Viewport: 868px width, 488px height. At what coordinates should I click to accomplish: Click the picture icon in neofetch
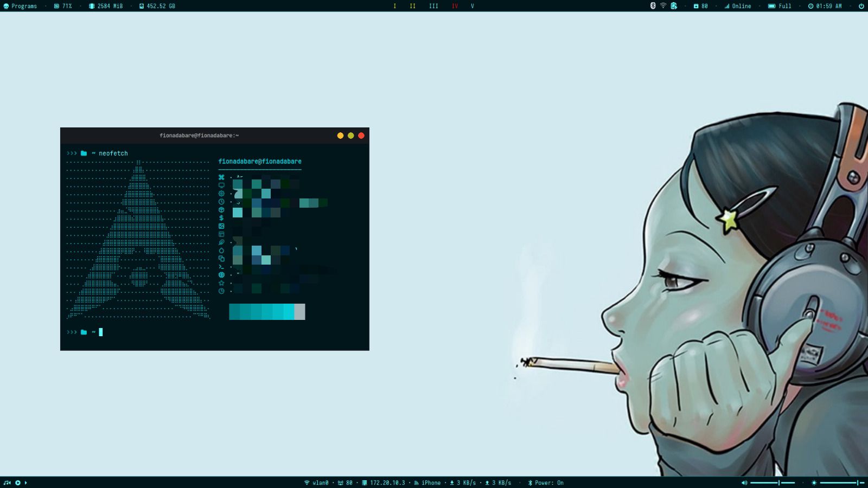coord(221,226)
